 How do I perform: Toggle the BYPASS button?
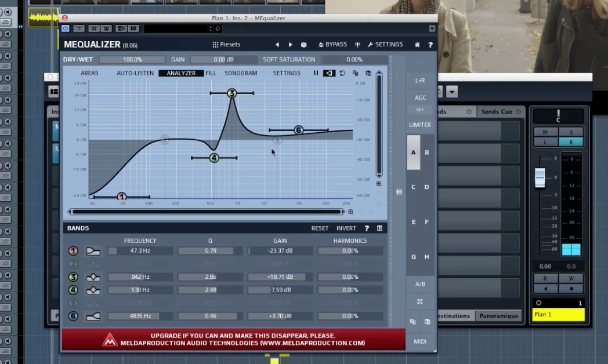click(x=332, y=45)
